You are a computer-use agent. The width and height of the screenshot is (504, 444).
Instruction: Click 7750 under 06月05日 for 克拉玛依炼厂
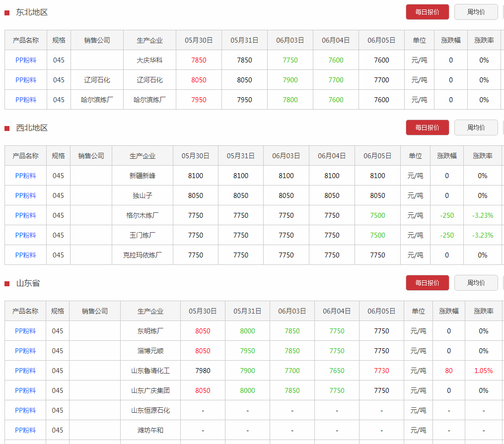click(x=377, y=255)
